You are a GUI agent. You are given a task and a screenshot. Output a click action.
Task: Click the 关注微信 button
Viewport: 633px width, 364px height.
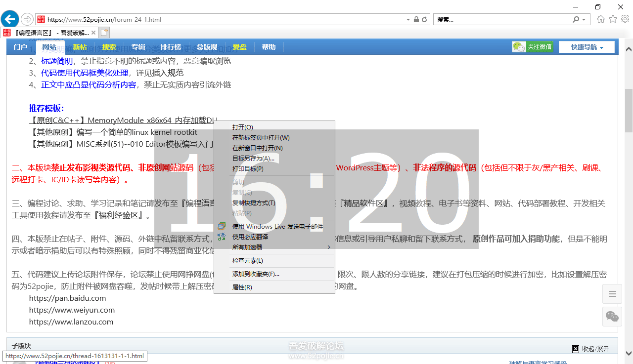click(x=533, y=47)
